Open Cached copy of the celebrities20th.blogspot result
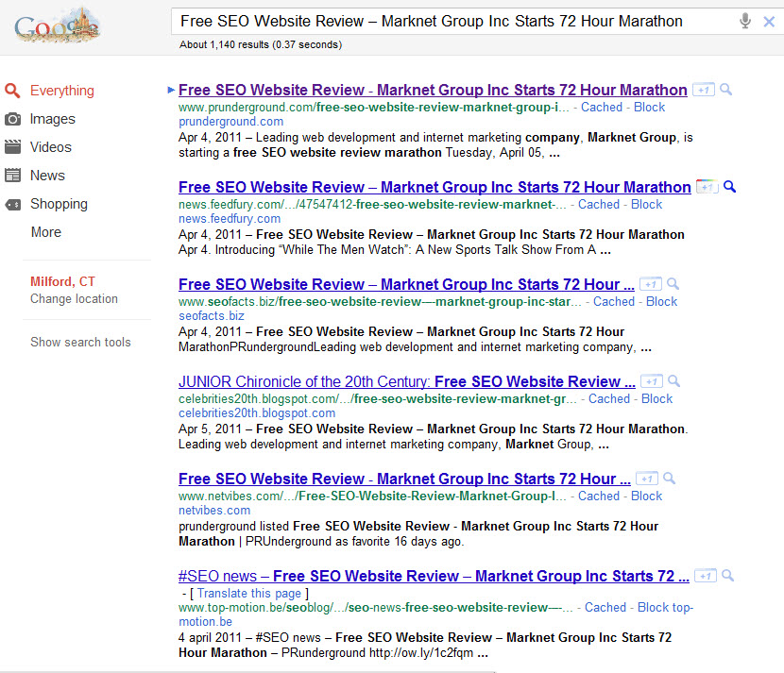 (609, 398)
